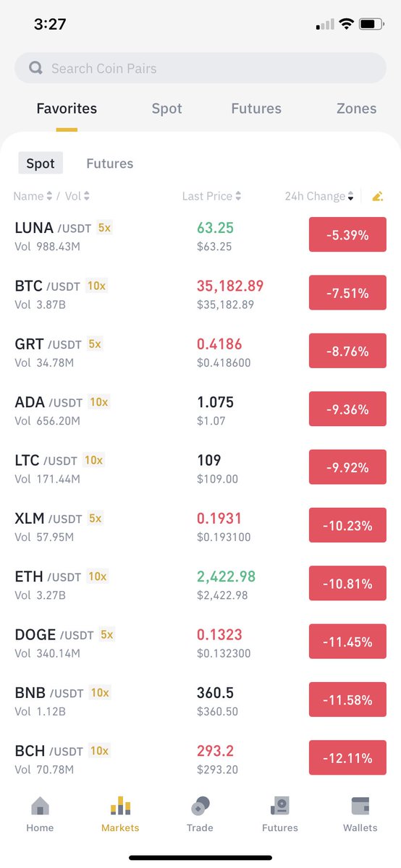
Task: Select the Spot sub-filter pill
Action: [x=41, y=163]
